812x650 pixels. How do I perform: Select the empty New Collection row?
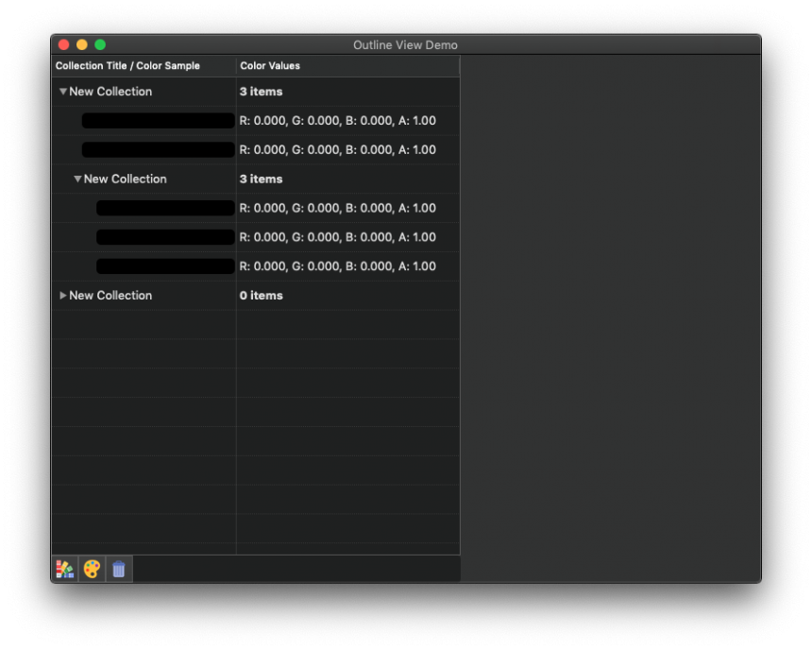click(x=110, y=295)
